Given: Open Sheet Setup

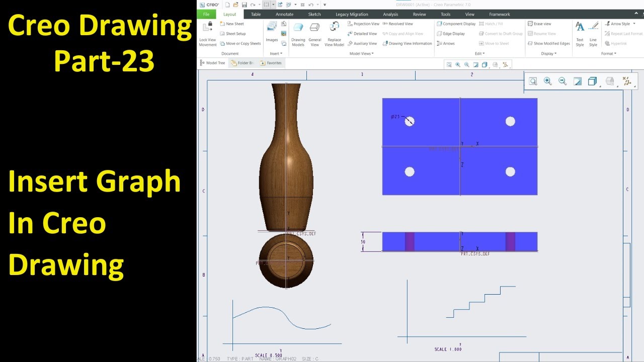Looking at the screenshot, I should click(x=233, y=34).
